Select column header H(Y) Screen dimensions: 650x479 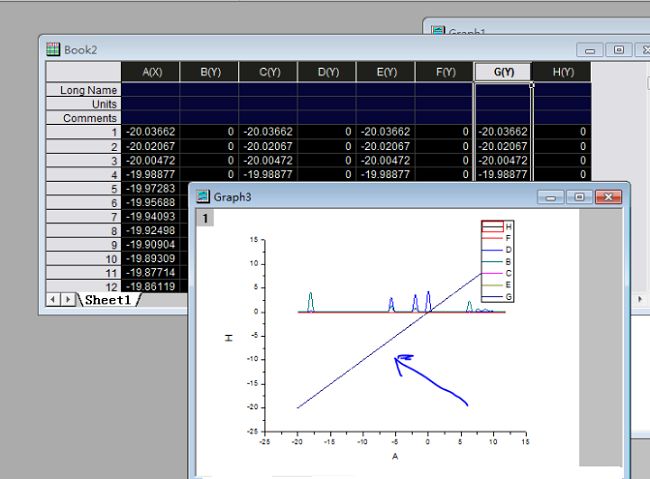(562, 72)
